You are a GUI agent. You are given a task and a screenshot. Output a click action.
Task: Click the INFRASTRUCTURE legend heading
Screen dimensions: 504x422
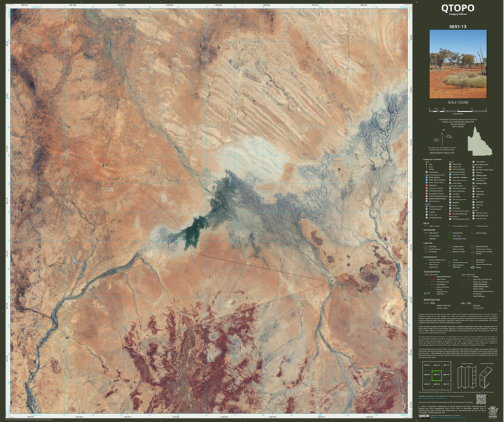point(432,300)
